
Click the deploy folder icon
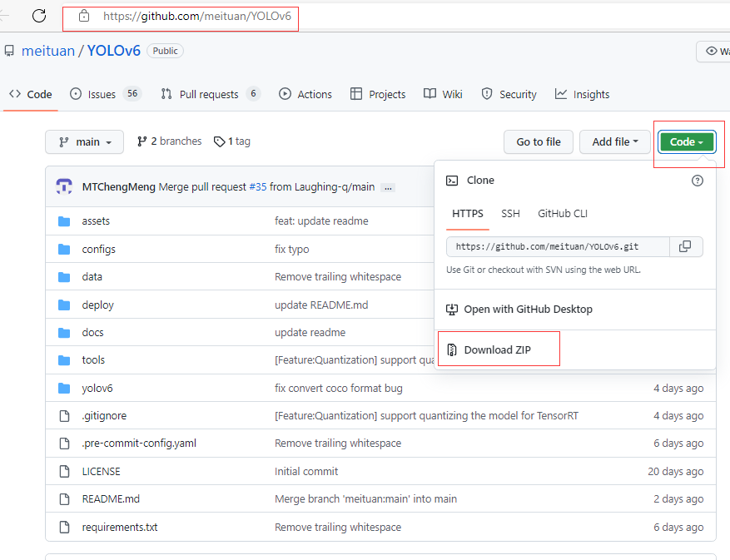pyautogui.click(x=64, y=305)
